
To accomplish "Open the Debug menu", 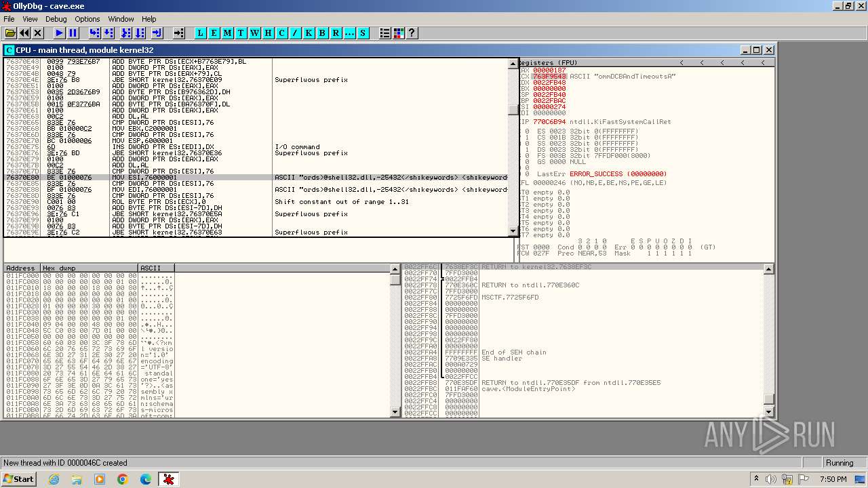I will pos(56,19).
